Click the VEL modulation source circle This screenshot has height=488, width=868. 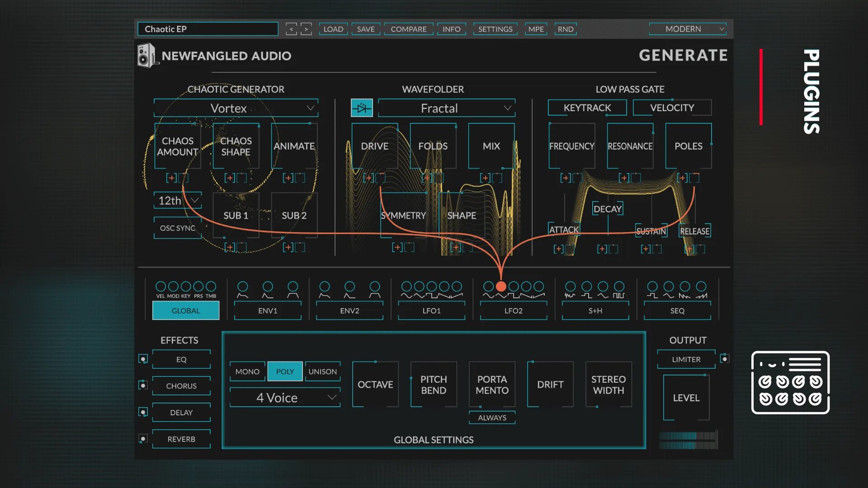160,286
